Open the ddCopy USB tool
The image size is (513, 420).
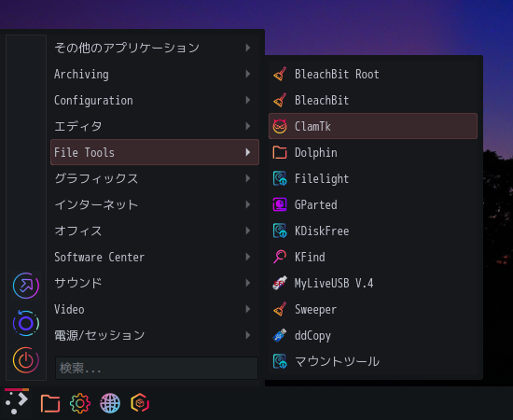(x=373, y=336)
